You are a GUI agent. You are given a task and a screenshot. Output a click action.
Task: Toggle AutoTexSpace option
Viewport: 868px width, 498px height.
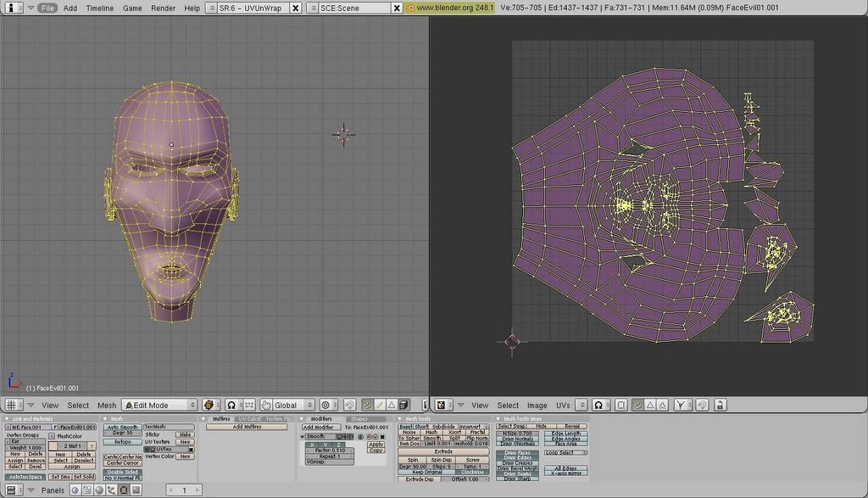pos(25,477)
